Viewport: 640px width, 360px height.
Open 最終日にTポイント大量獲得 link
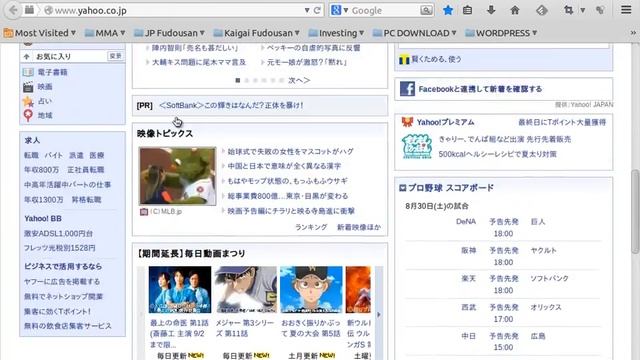click(562, 122)
